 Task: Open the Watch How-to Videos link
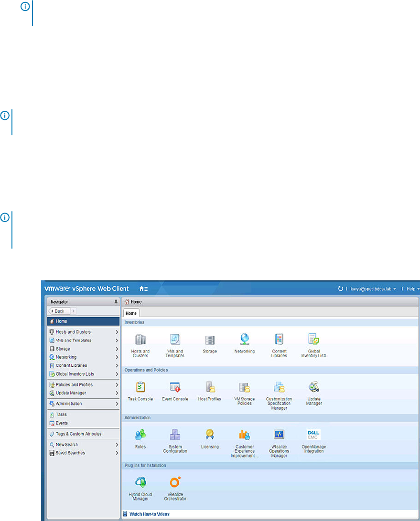point(149,514)
